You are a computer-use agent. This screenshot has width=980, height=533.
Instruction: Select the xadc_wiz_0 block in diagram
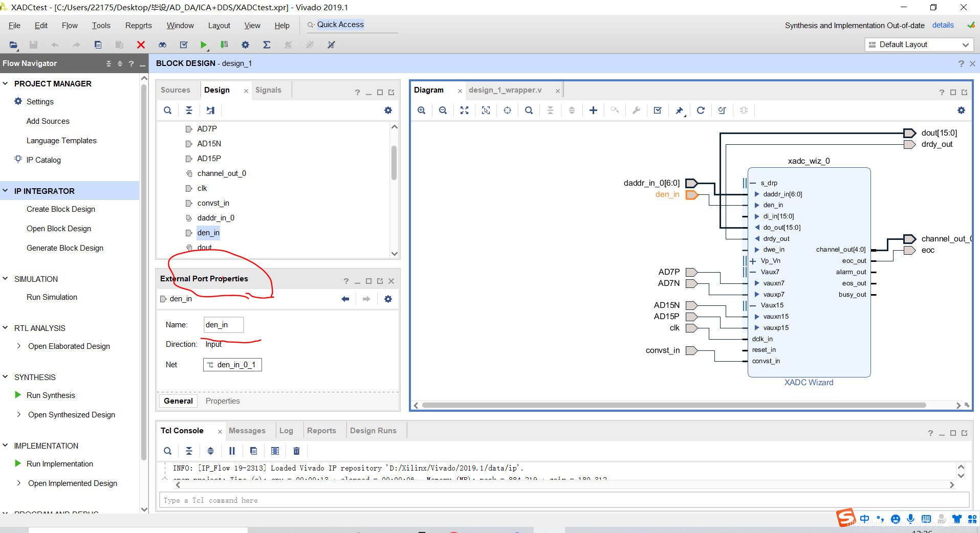(809, 272)
